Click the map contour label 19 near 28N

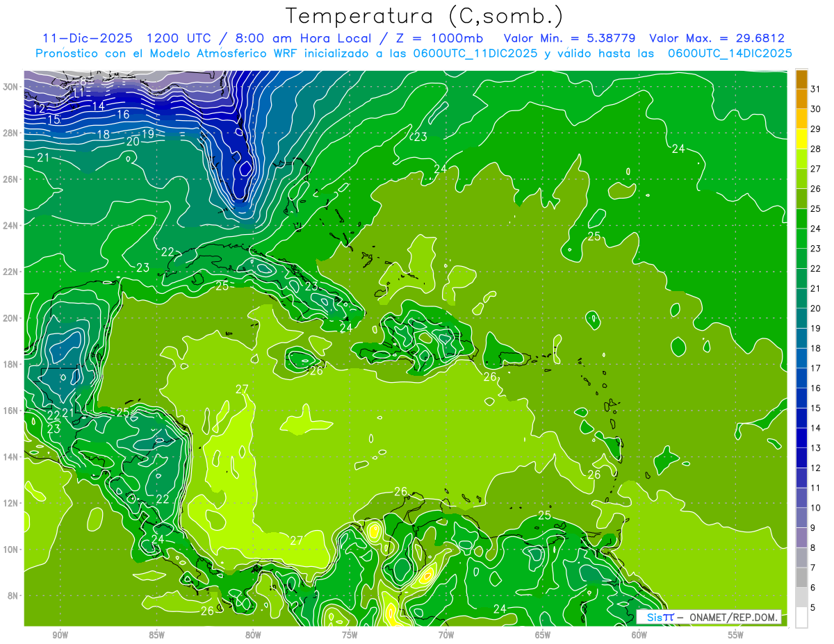(x=147, y=134)
